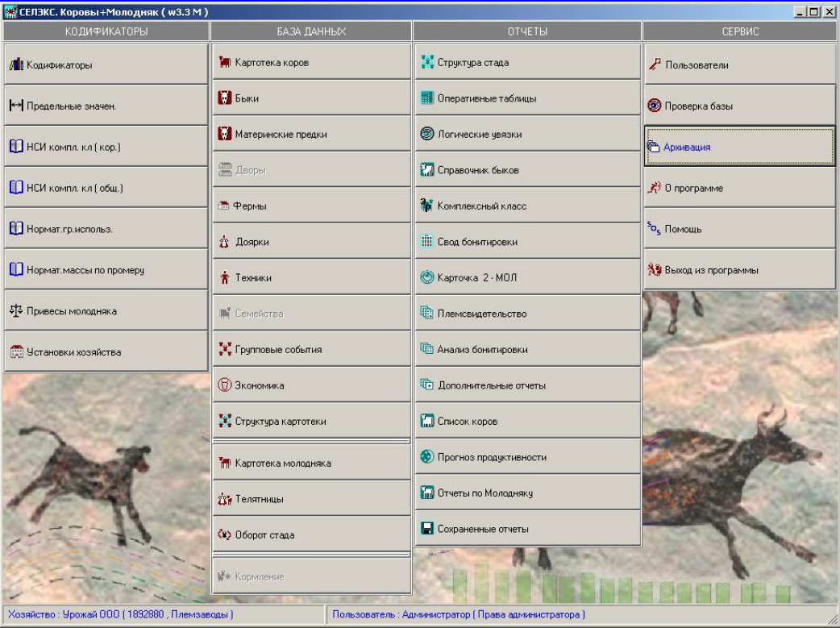Select Нормат.массы по промеру

tap(106, 269)
